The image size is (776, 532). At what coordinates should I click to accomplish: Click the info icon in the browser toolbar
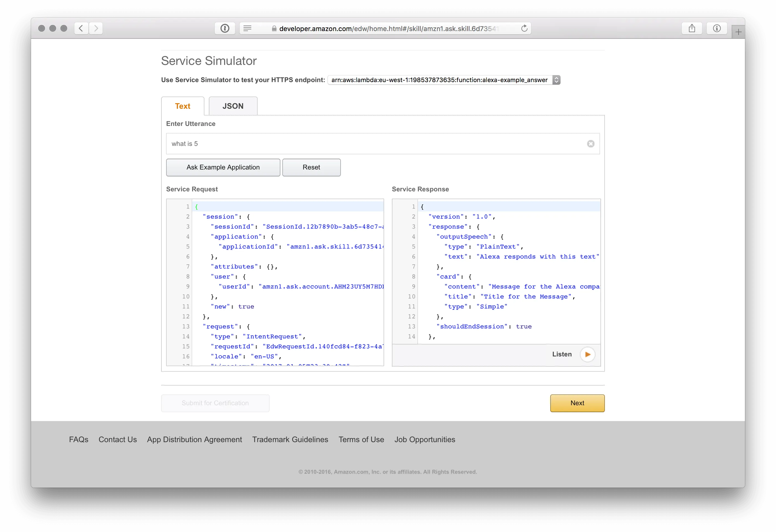[717, 28]
